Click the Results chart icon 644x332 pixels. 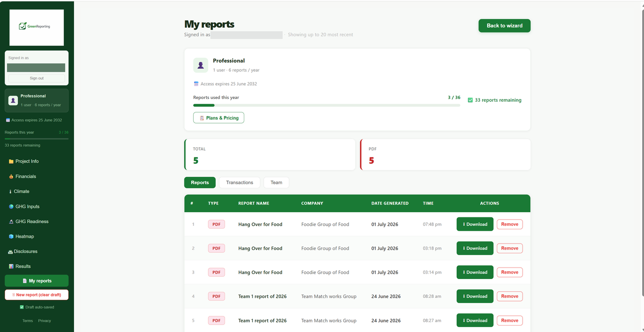11,267
